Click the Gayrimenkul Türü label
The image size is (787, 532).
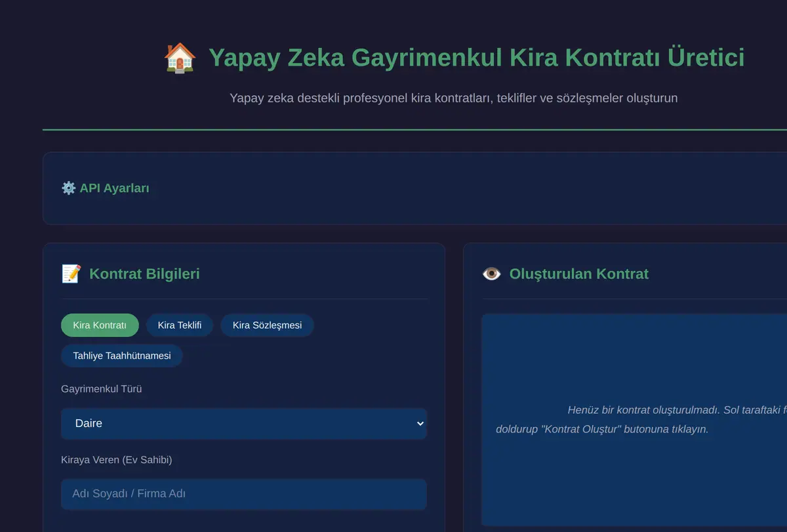tap(102, 389)
